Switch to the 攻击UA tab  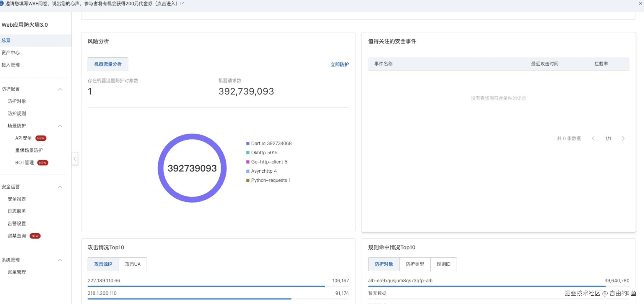133,264
